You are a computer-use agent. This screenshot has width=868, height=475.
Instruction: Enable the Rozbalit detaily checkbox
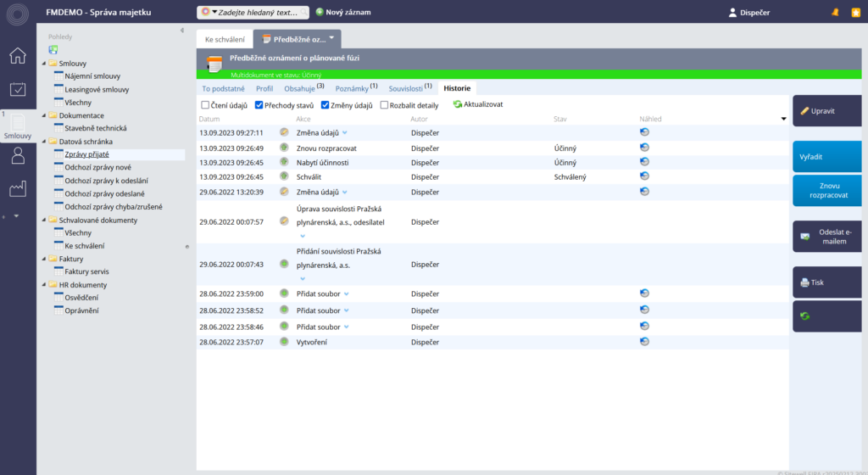tap(384, 105)
